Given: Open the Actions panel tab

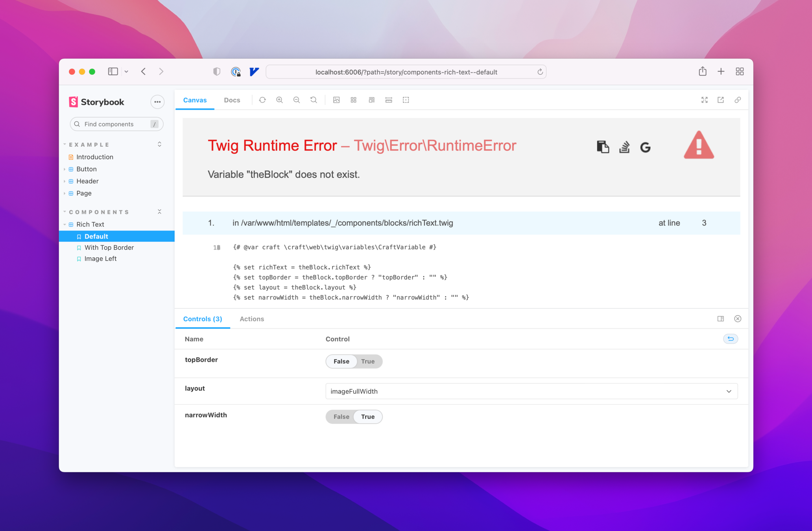Looking at the screenshot, I should click(252, 319).
